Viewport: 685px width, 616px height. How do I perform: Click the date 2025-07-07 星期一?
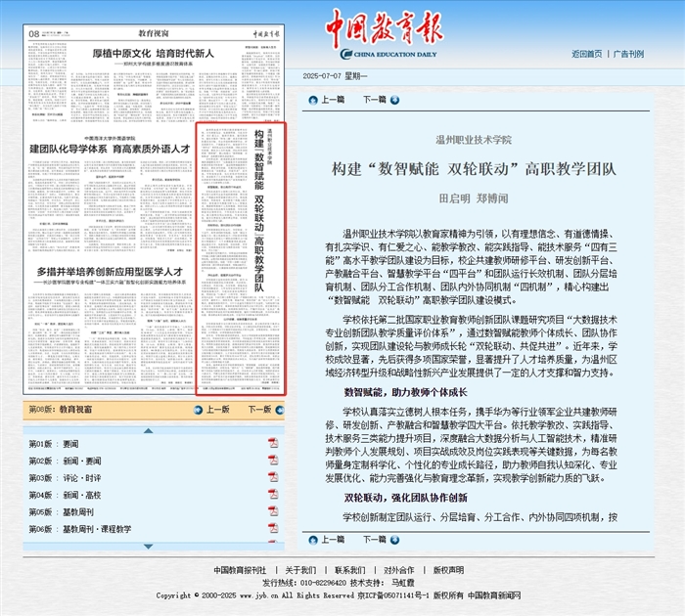tap(335, 76)
